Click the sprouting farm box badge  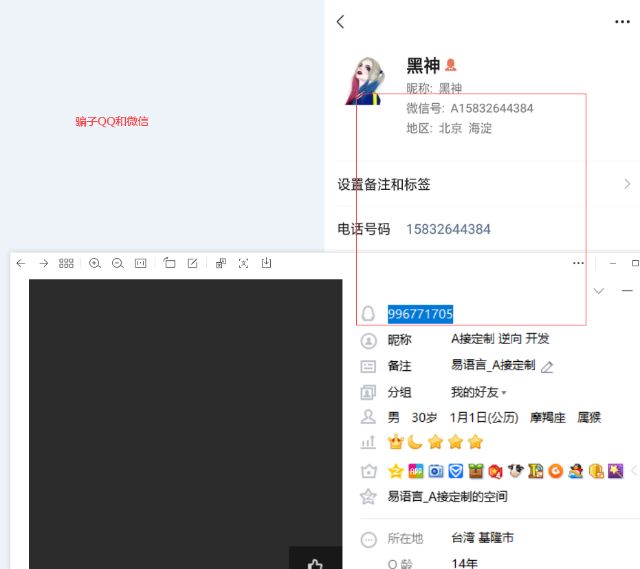[476, 471]
